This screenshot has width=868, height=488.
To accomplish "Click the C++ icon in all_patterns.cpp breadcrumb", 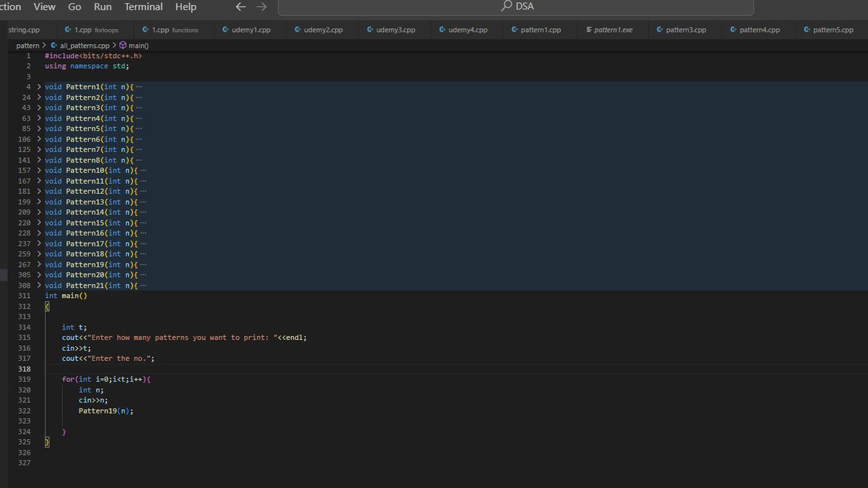I will 54,46.
